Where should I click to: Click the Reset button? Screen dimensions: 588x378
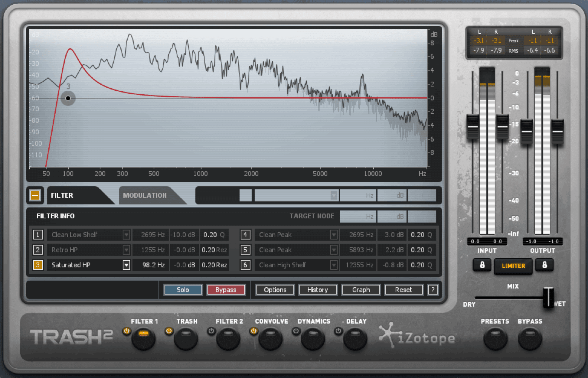point(404,290)
